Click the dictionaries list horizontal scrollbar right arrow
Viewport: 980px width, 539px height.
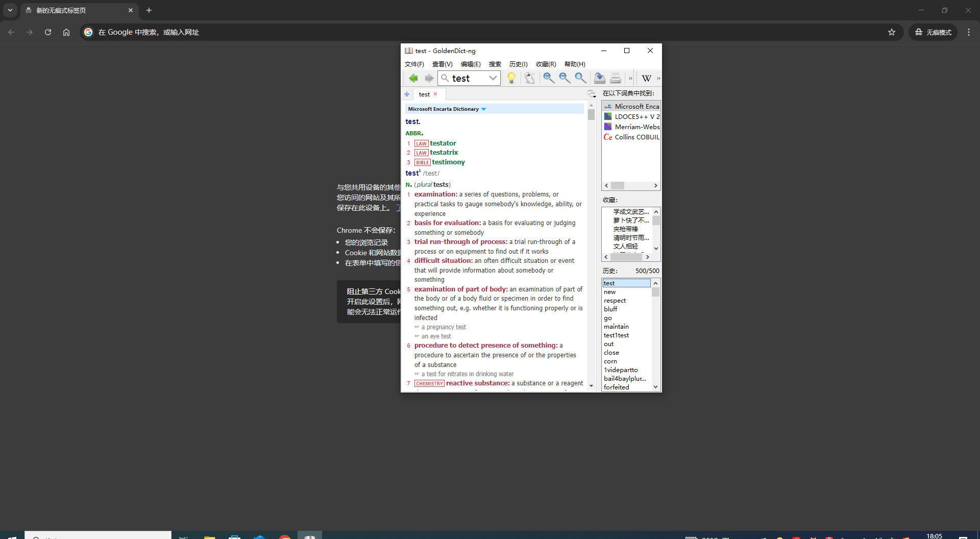pos(656,186)
